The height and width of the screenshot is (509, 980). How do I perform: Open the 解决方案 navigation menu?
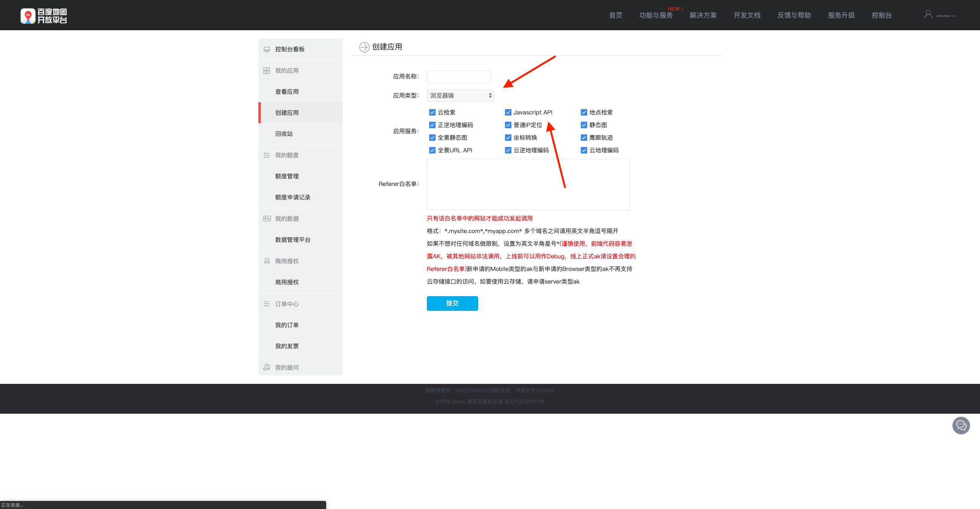(x=703, y=15)
